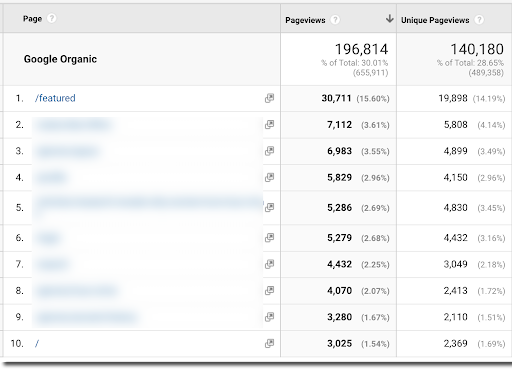512x369 pixels.
Task: Open row 8 page external link icon
Action: coord(269,291)
